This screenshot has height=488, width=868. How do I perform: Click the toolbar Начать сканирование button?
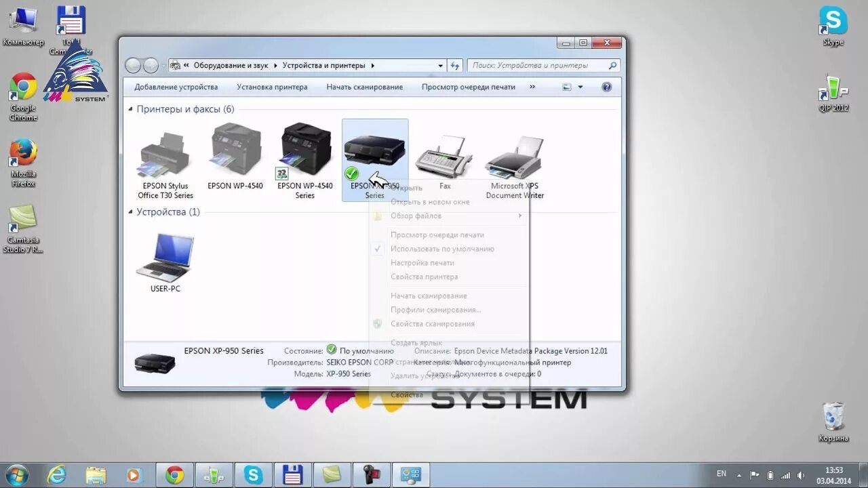[365, 87]
